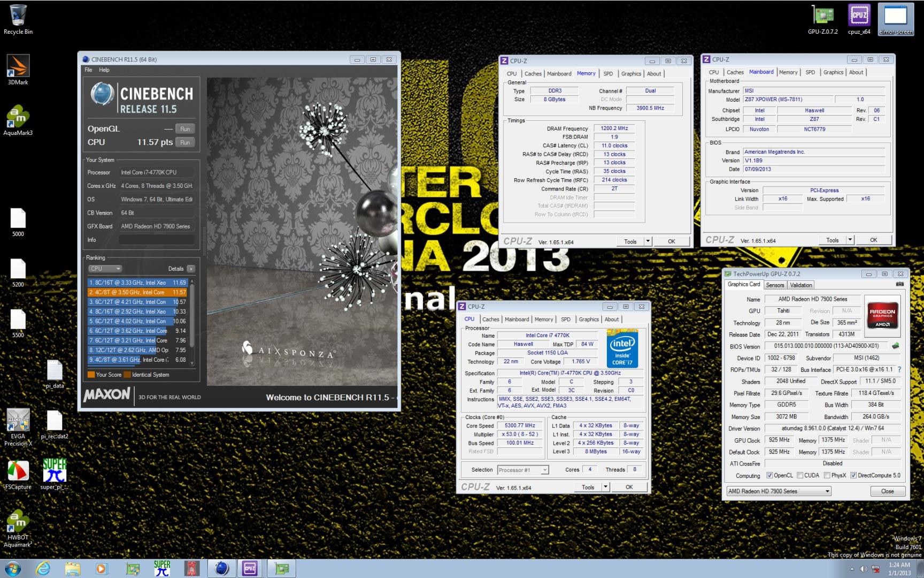Open the Recycle Bin desktop icon
Screen dimensions: 924x578
pos(18,20)
